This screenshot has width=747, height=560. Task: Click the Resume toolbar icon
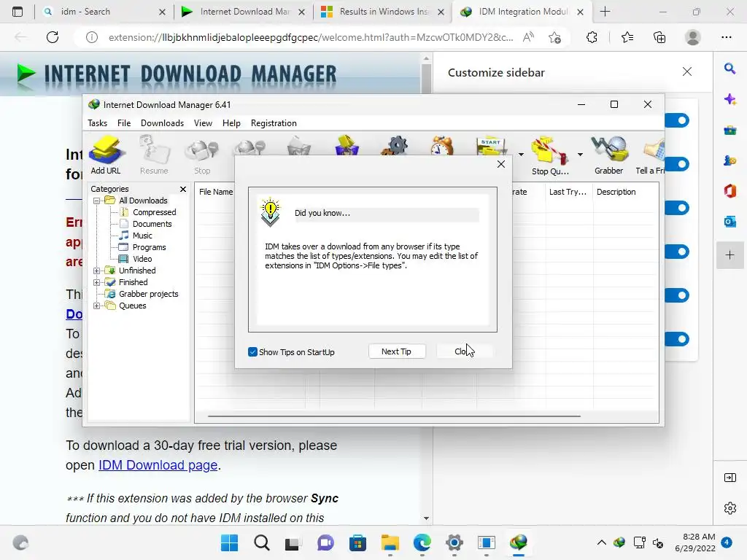pos(154,155)
